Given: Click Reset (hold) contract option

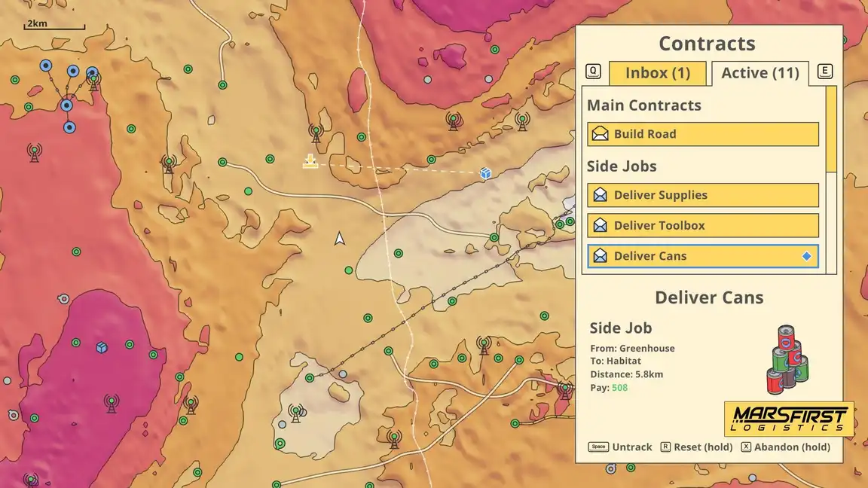Looking at the screenshot, I should tap(696, 447).
